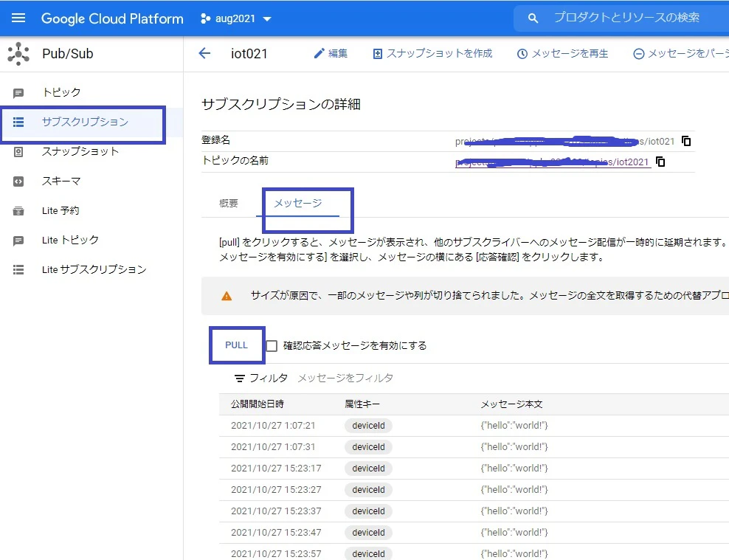Viewport: 729px width, 560px height.
Task: Open the hamburger navigation menu
Action: 18,18
